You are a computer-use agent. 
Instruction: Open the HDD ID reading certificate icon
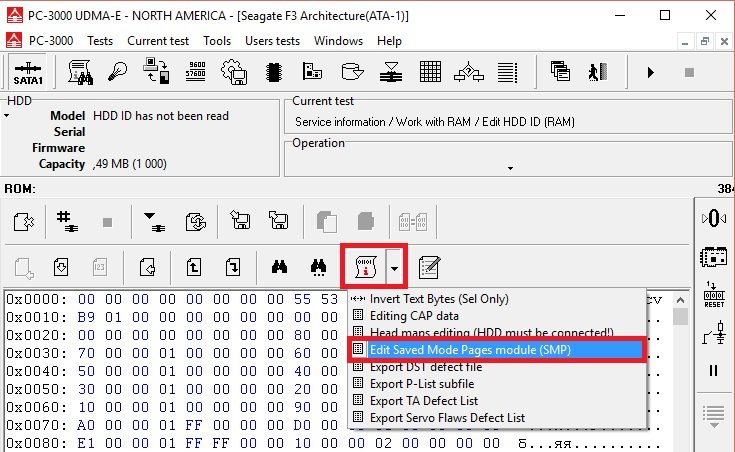81,72
